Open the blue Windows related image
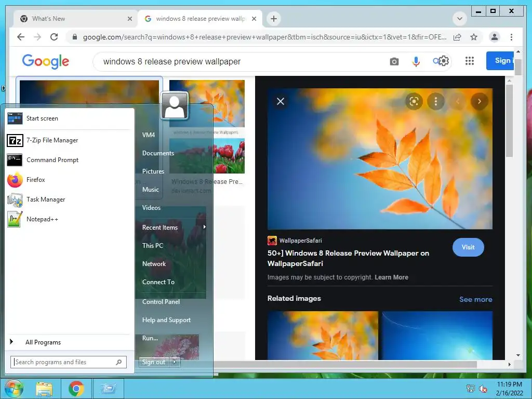This screenshot has height=399, width=532. click(x=437, y=335)
